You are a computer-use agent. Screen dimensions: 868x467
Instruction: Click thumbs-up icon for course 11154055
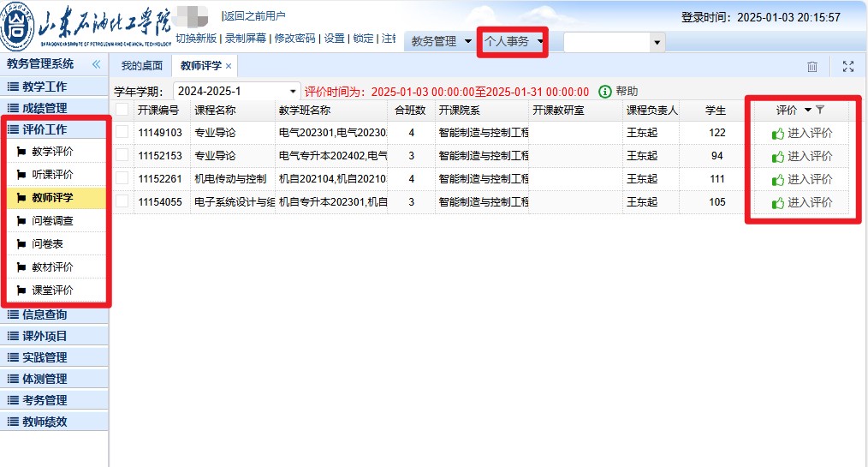click(x=777, y=203)
